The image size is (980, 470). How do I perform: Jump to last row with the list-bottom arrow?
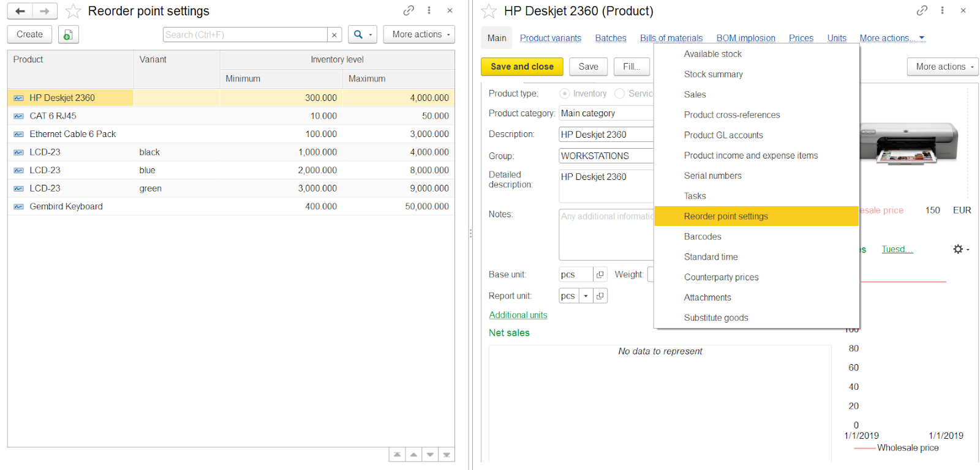click(447, 455)
